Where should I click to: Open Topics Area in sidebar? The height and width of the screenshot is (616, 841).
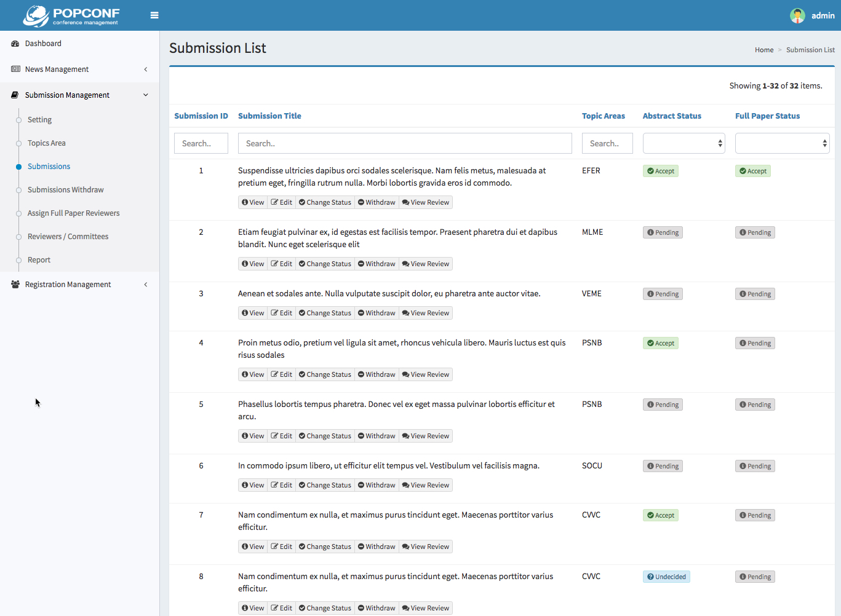click(x=47, y=143)
